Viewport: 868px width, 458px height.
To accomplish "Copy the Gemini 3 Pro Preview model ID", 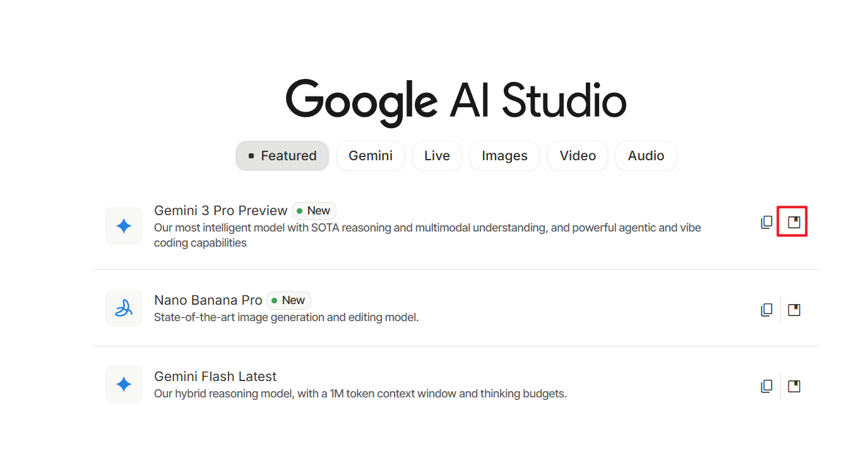I will (766, 221).
